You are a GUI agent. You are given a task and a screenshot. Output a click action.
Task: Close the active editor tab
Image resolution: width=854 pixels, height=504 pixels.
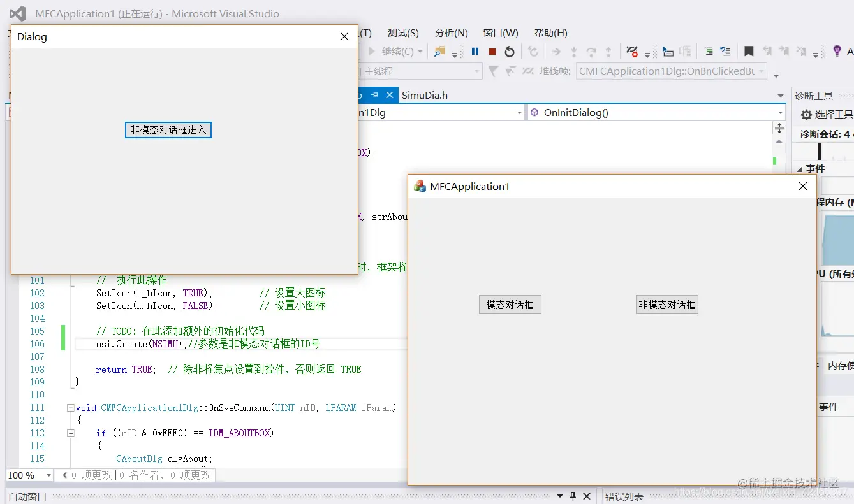(390, 95)
